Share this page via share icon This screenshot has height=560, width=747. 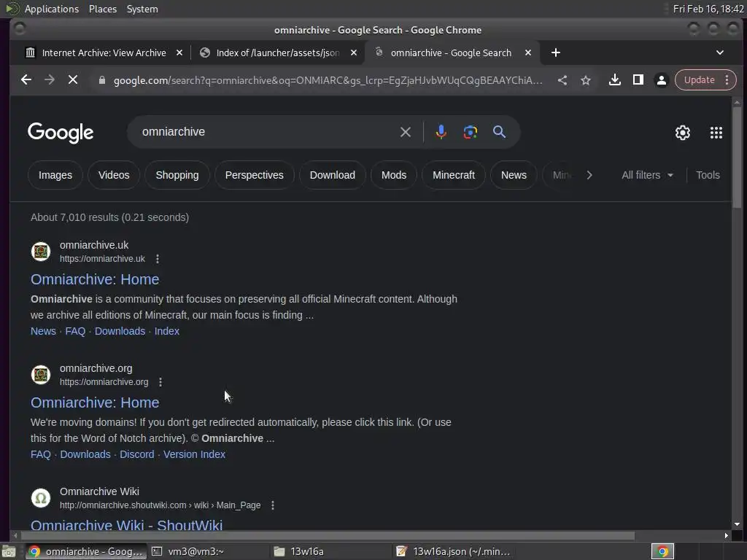pyautogui.click(x=562, y=80)
